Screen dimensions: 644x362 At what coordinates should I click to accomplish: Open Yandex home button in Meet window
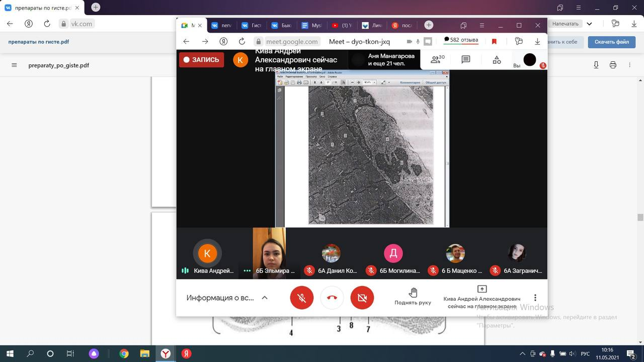tap(223, 41)
